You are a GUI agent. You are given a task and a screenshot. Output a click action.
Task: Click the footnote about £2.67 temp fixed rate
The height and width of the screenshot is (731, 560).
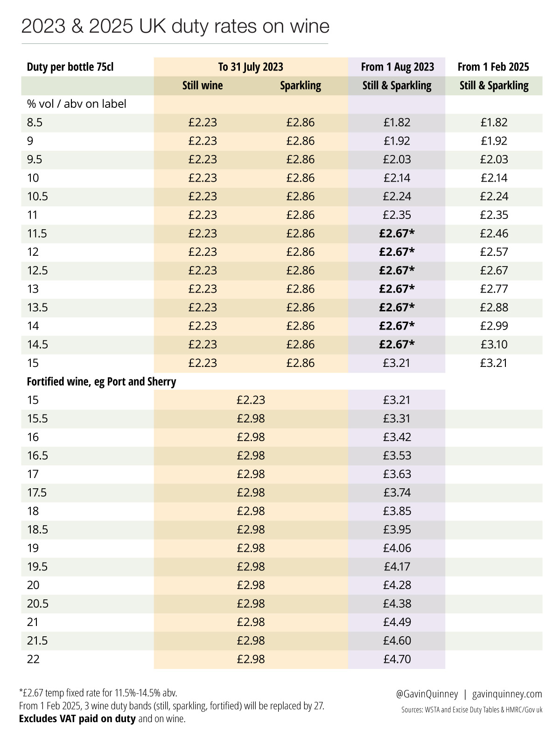pyautogui.click(x=98, y=692)
